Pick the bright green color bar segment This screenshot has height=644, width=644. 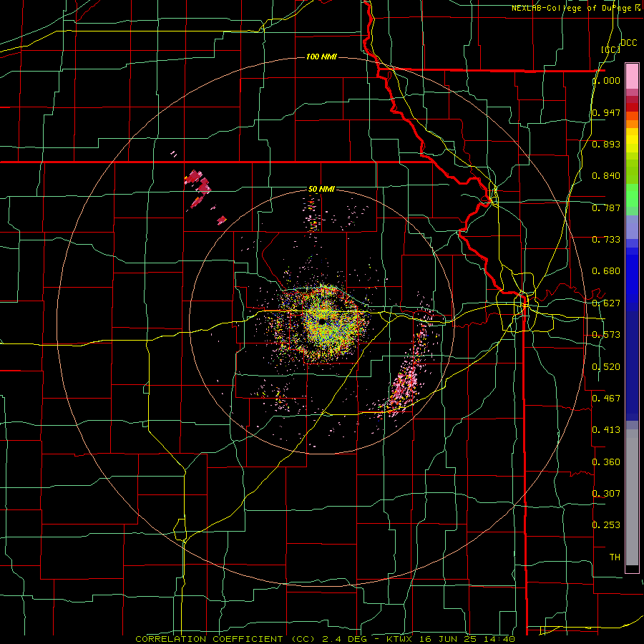pos(632,195)
